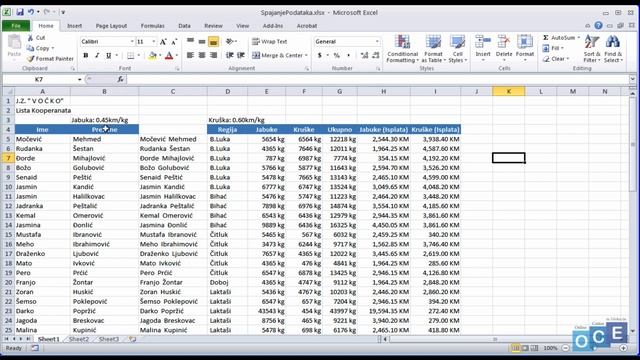Screen dimensions: 640x360
Task: Click the Cut scissors icon
Action: click(x=30, y=38)
